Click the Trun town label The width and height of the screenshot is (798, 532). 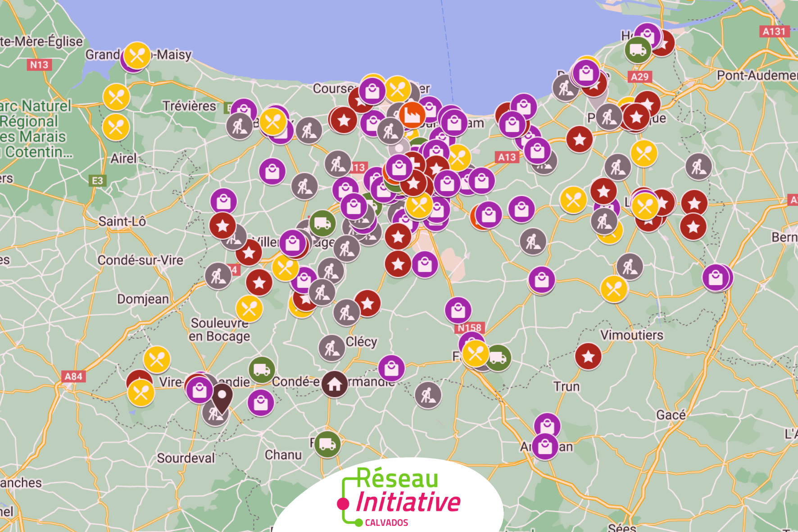pos(567,386)
